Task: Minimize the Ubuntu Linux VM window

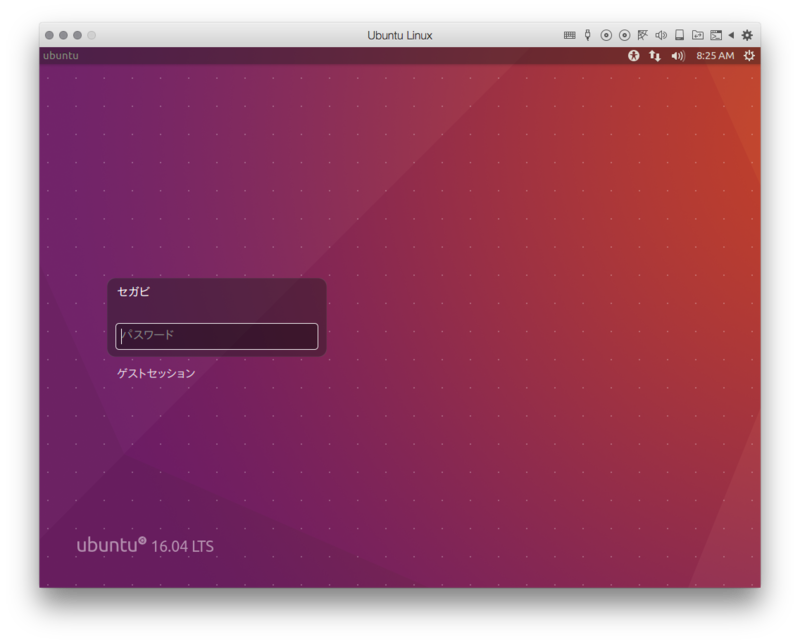Action: 63,35
